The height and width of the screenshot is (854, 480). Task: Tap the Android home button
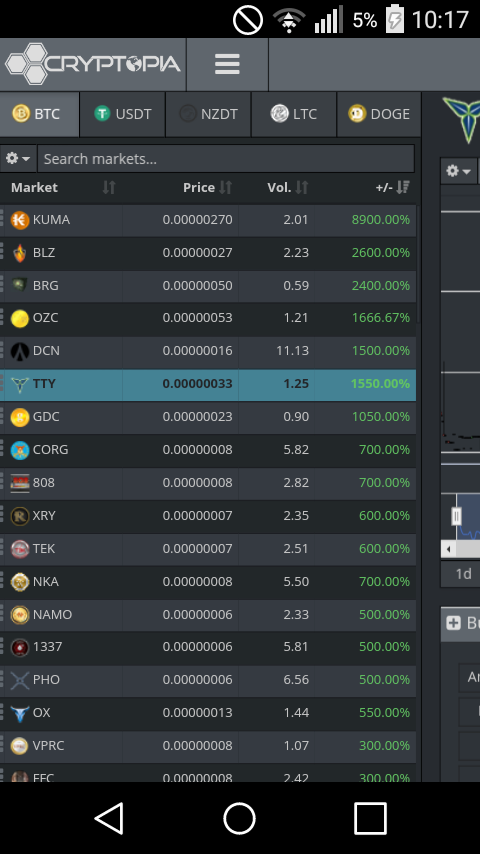click(x=239, y=818)
